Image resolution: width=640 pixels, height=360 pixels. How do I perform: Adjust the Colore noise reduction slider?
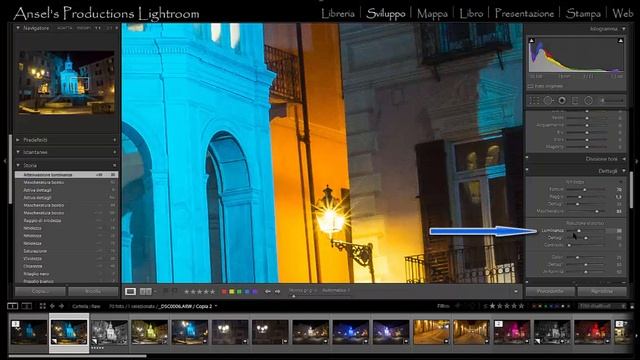pos(586,257)
